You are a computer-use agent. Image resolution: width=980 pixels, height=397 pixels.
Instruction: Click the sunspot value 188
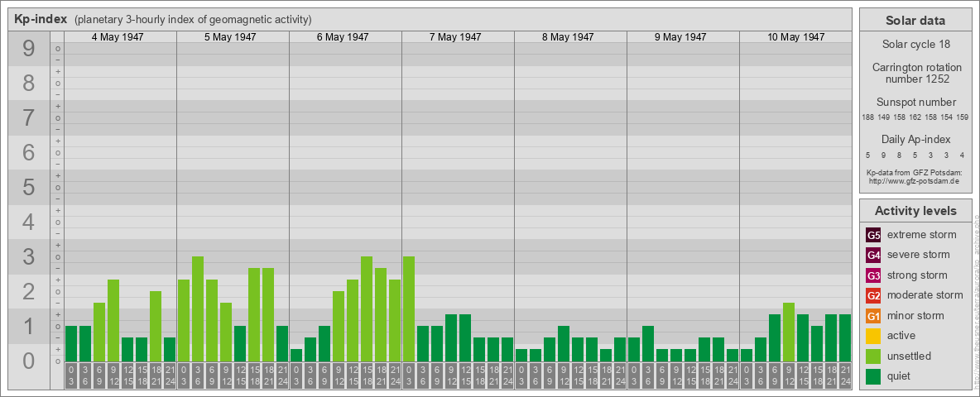(x=867, y=117)
